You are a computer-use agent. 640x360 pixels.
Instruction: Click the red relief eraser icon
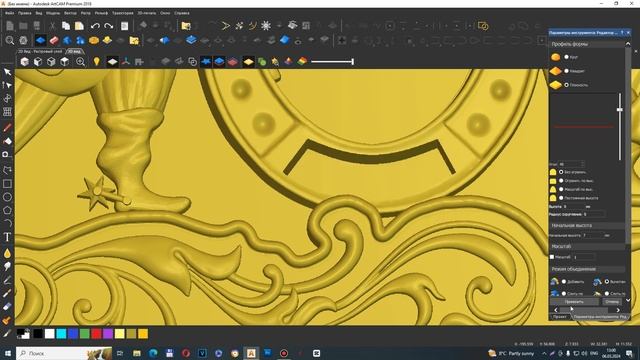[x=53, y=40]
